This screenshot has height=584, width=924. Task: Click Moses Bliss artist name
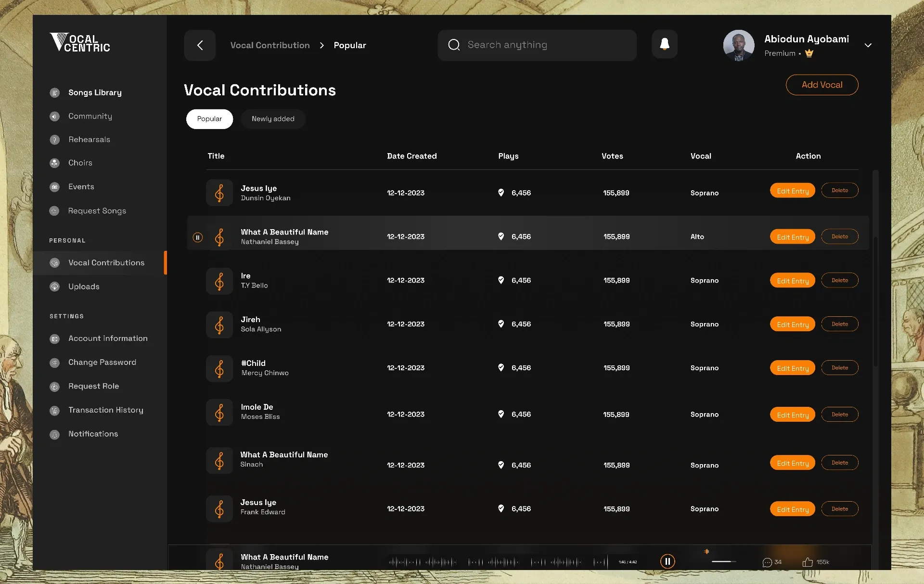tap(260, 417)
